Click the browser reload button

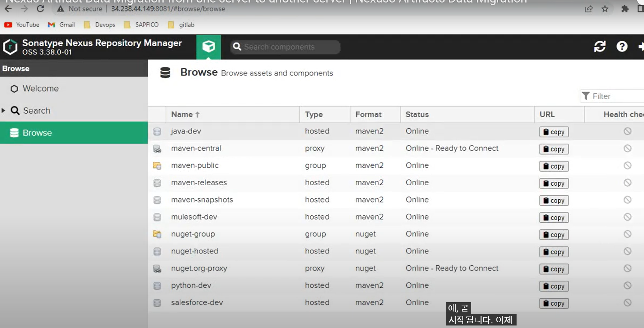click(40, 9)
